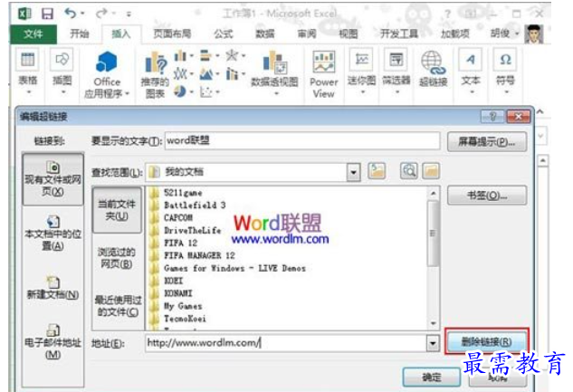
Task: Select 浏览过的网页 browsed pages button
Action: pyautogui.click(x=117, y=257)
